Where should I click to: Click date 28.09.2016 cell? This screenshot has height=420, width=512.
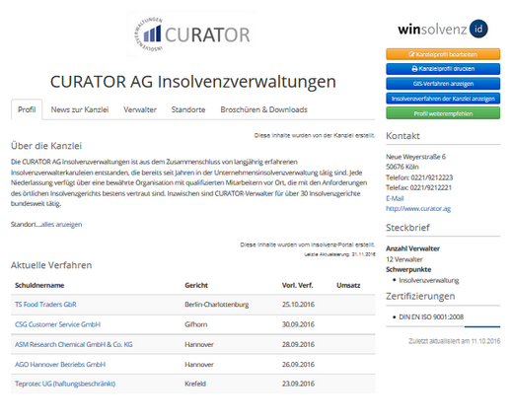pos(298,344)
